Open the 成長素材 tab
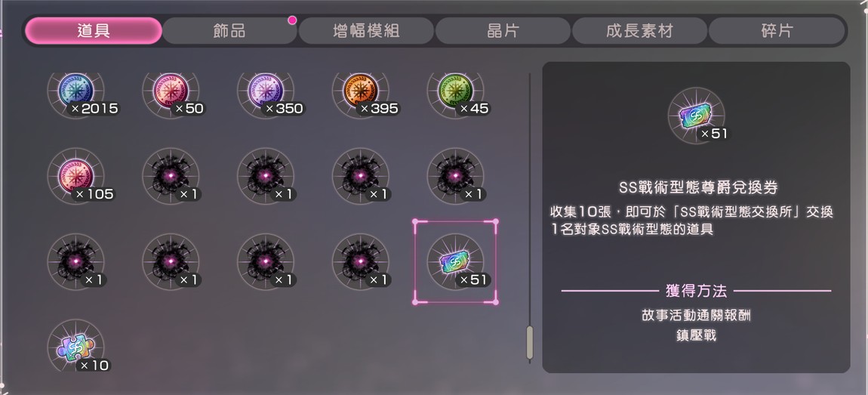The image size is (868, 395). click(639, 30)
